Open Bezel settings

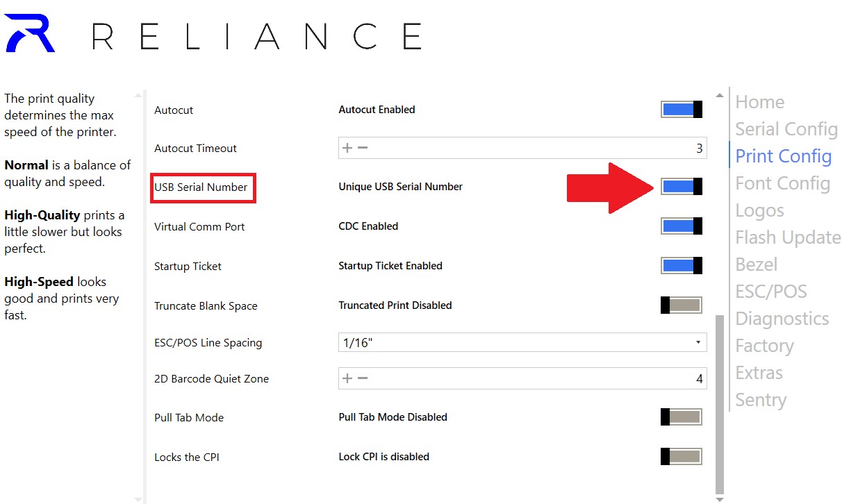pyautogui.click(x=756, y=264)
